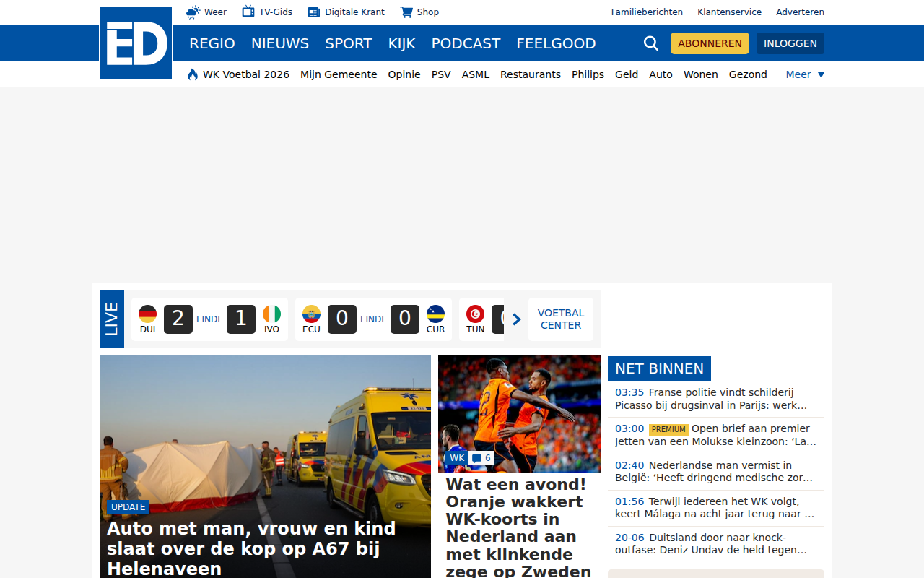This screenshot has height=578, width=924.
Task: Open the weather icon next to Weer
Action: tap(193, 12)
